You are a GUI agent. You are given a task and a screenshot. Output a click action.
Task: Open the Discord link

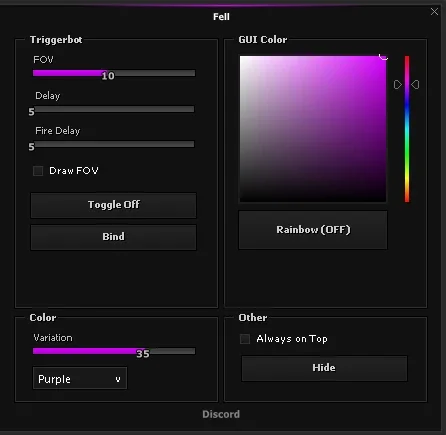coord(221,414)
